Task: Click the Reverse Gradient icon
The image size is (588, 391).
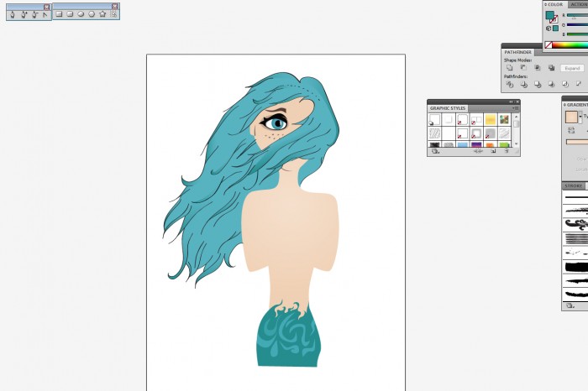Action: (571, 130)
